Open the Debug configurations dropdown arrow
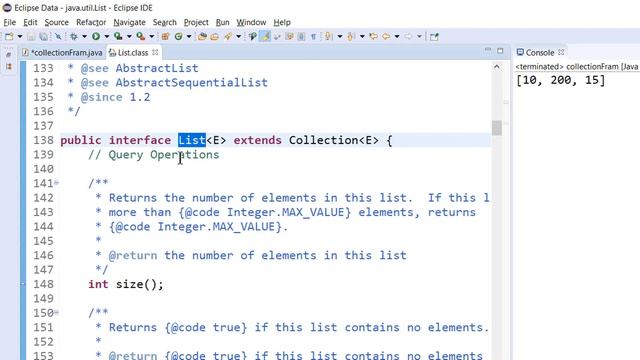Screen dimensions: 640x360 point(84,36)
